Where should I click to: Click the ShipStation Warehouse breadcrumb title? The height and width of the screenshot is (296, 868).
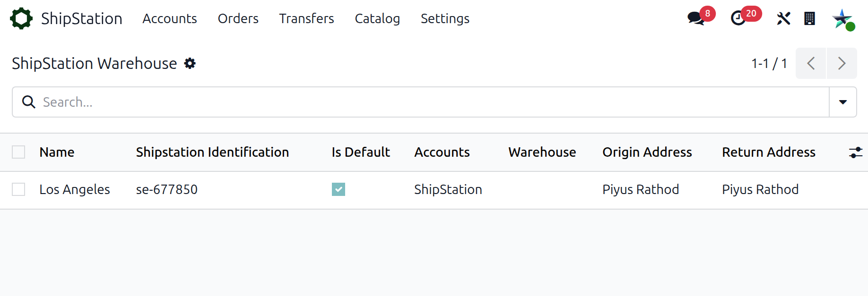pos(95,63)
